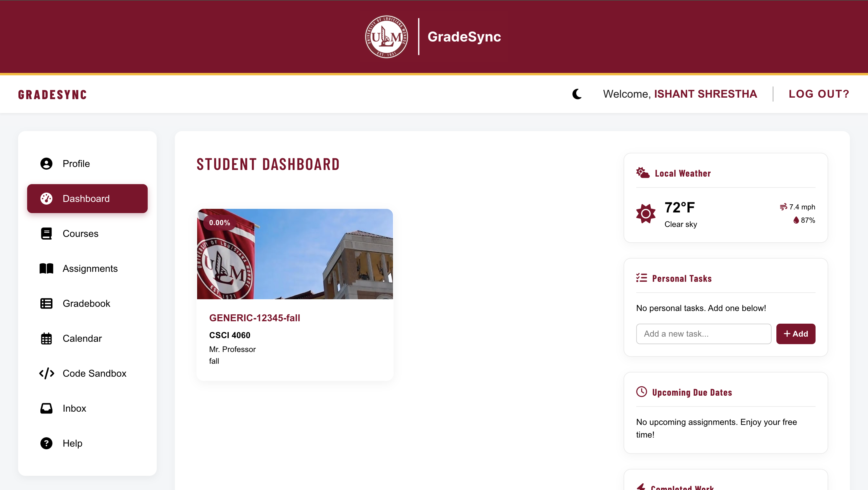Click the 87% humidity value
The height and width of the screenshot is (490, 868).
[808, 220]
